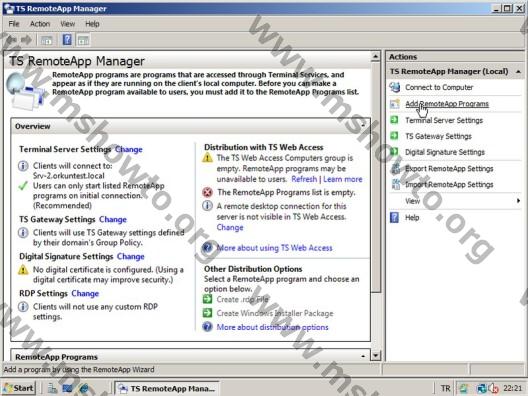Viewport: 528px width, 396px height.
Task: Click the clock showing 22:21
Action: pos(513,388)
